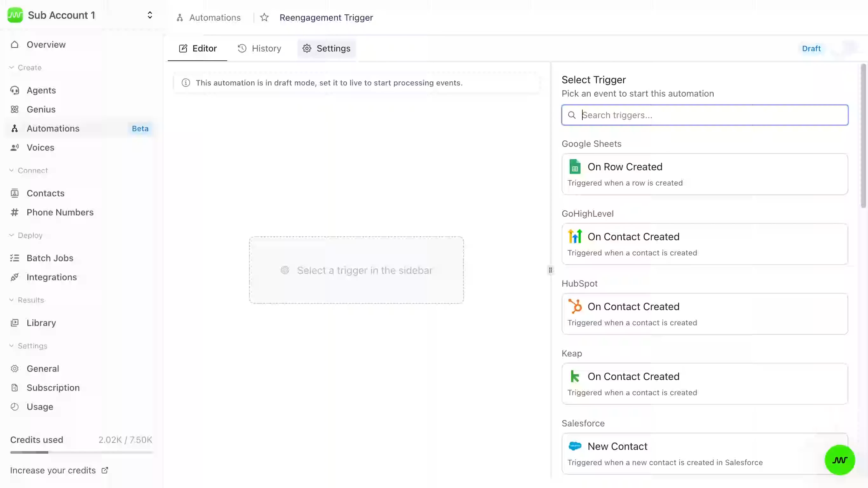Click the Automations sidebar icon
The image size is (868, 488).
(x=15, y=128)
